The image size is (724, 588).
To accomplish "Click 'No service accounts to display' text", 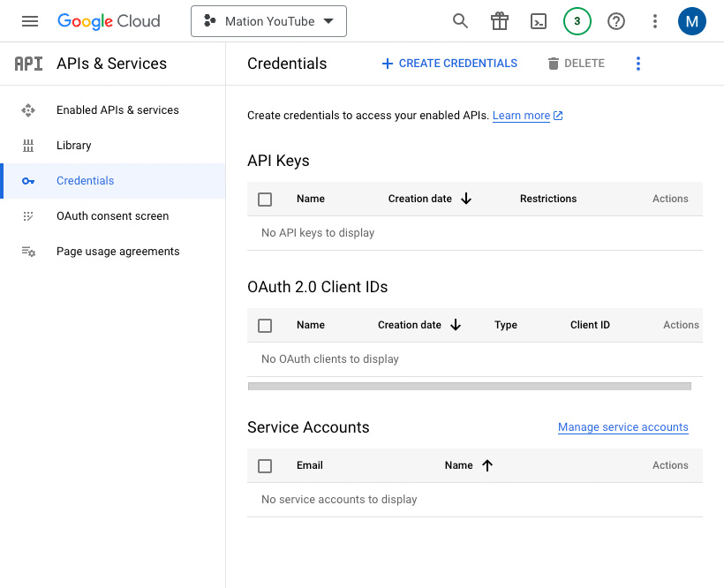I will pyautogui.click(x=339, y=500).
